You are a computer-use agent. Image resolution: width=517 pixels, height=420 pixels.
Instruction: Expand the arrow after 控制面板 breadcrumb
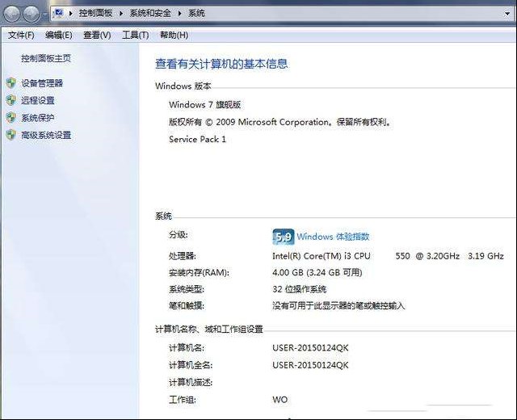121,14
